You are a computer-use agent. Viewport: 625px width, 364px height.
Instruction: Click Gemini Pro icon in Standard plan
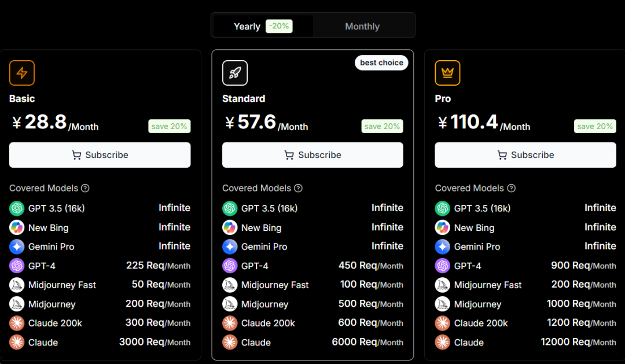tap(230, 247)
